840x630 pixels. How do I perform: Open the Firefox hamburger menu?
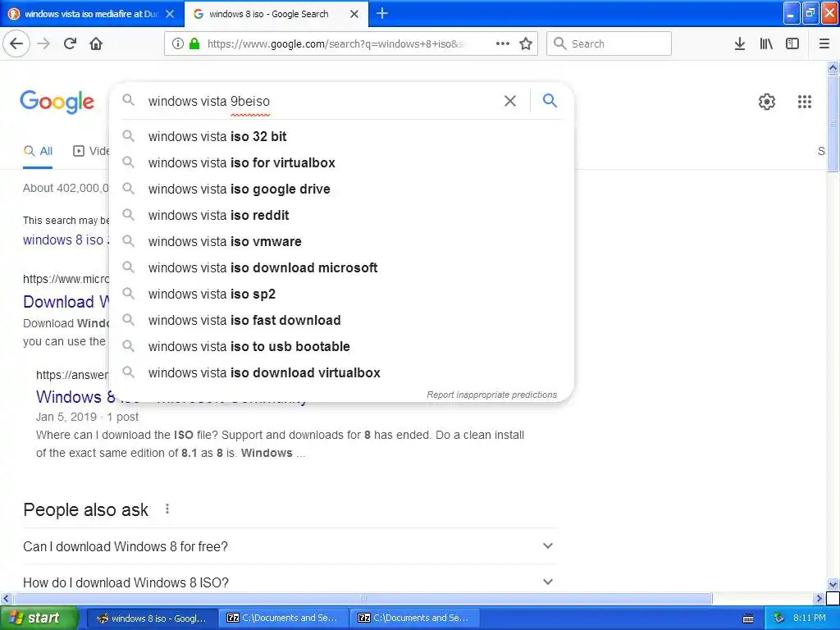click(x=824, y=44)
